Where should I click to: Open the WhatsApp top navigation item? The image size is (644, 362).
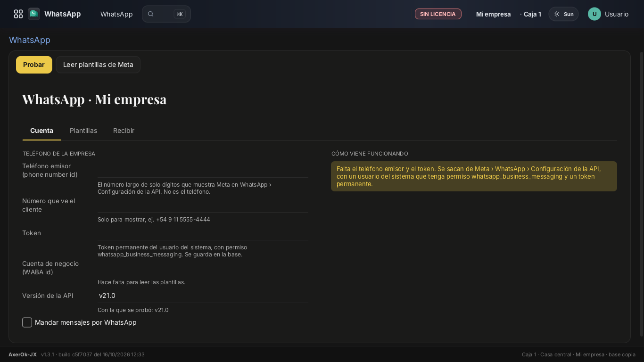(x=116, y=14)
